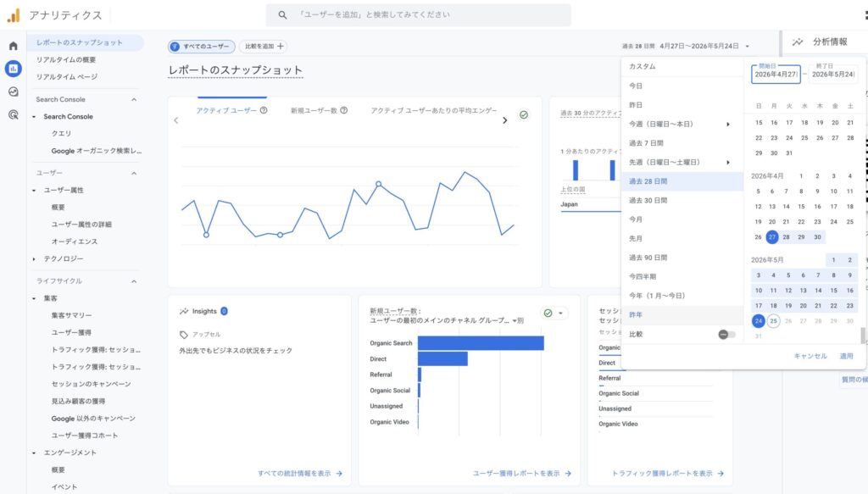Collapse the ライフサイクル section header
The width and height of the screenshot is (868, 494).
[x=134, y=281]
